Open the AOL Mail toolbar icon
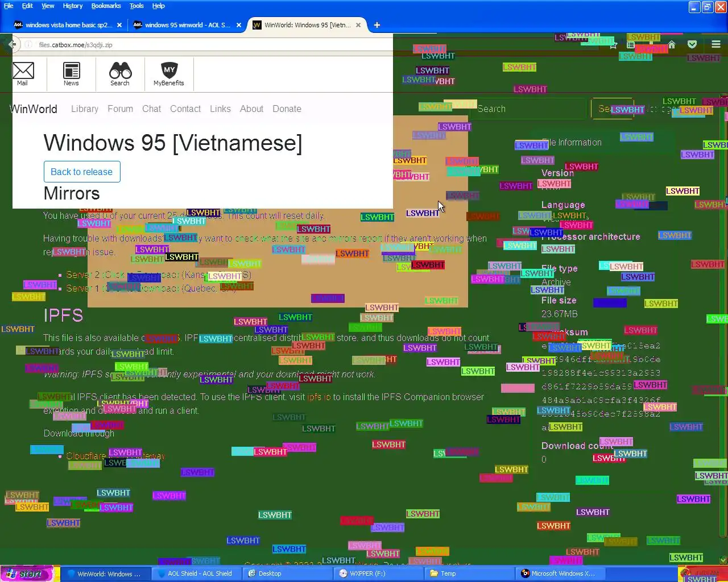This screenshot has width=728, height=582. [23, 74]
